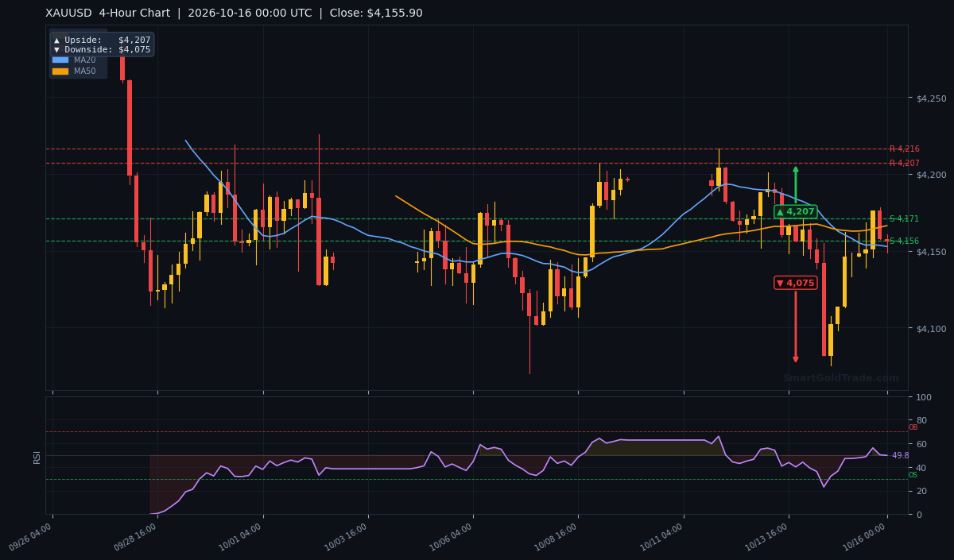The image size is (954, 560).
Task: Click the 10/06 04:00 time axis label
Action: 452,537
